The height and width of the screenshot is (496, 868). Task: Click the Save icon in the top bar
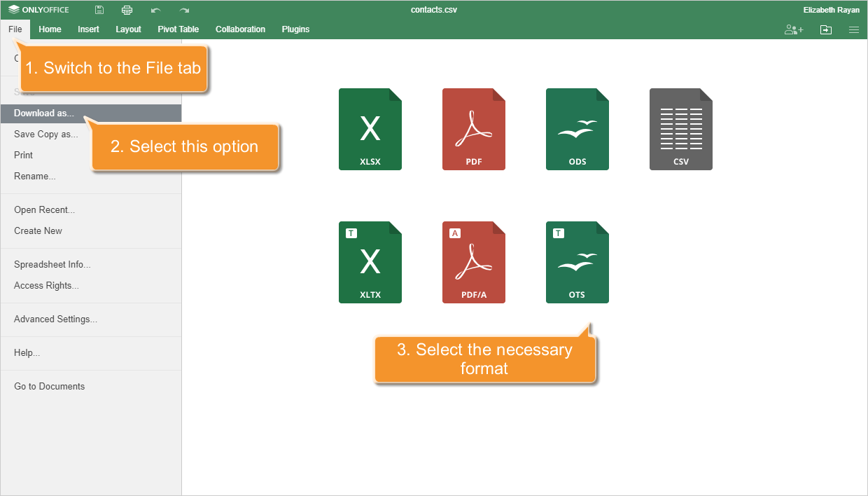click(99, 10)
